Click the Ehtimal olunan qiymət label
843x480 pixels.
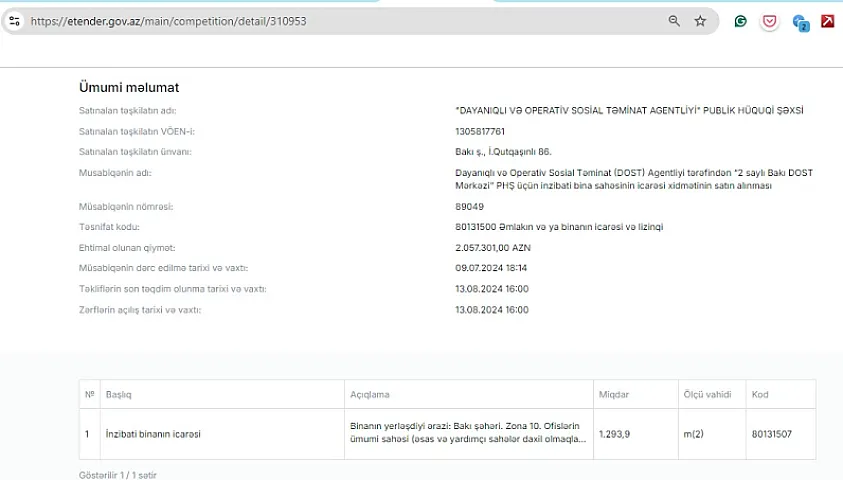(x=127, y=248)
